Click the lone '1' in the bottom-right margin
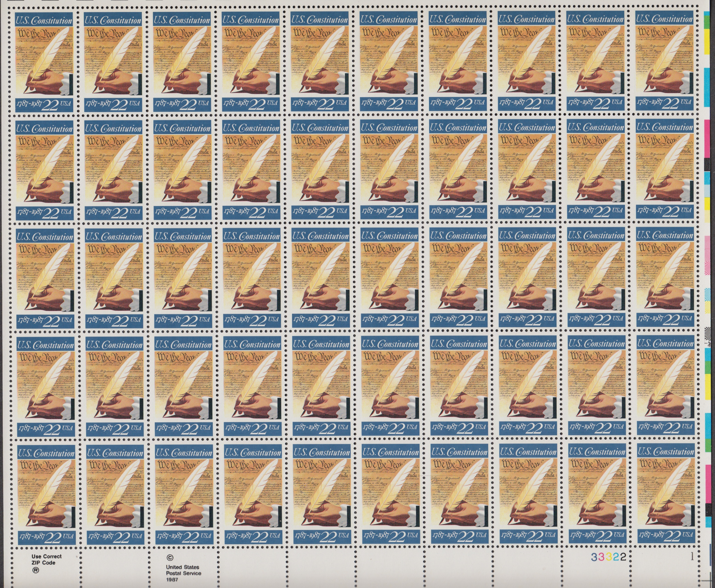 tap(692, 557)
